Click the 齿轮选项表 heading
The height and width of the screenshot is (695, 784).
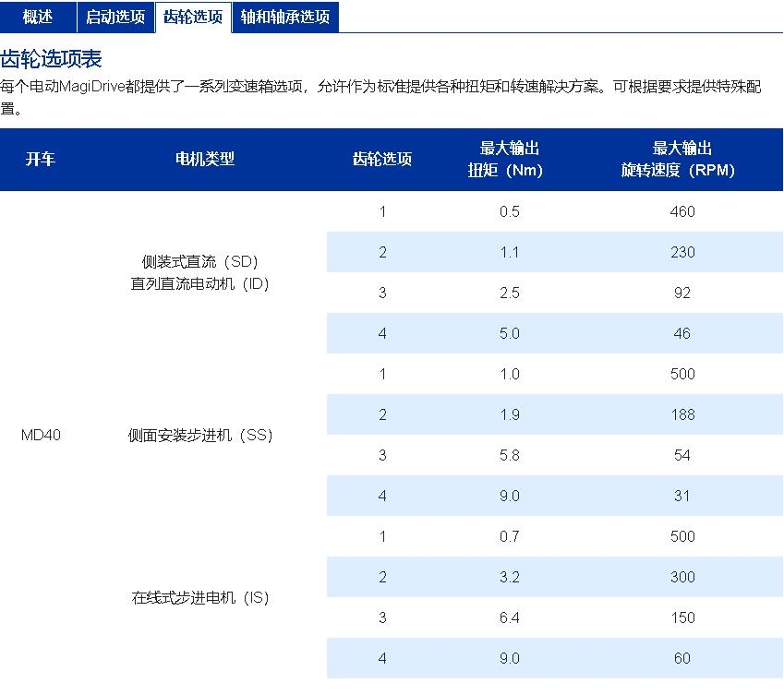click(x=51, y=58)
